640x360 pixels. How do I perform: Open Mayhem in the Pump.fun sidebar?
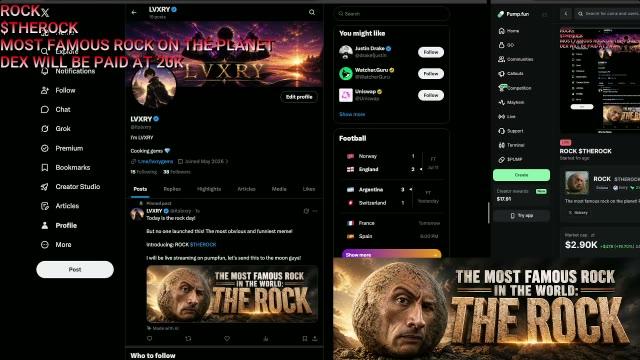click(511, 102)
